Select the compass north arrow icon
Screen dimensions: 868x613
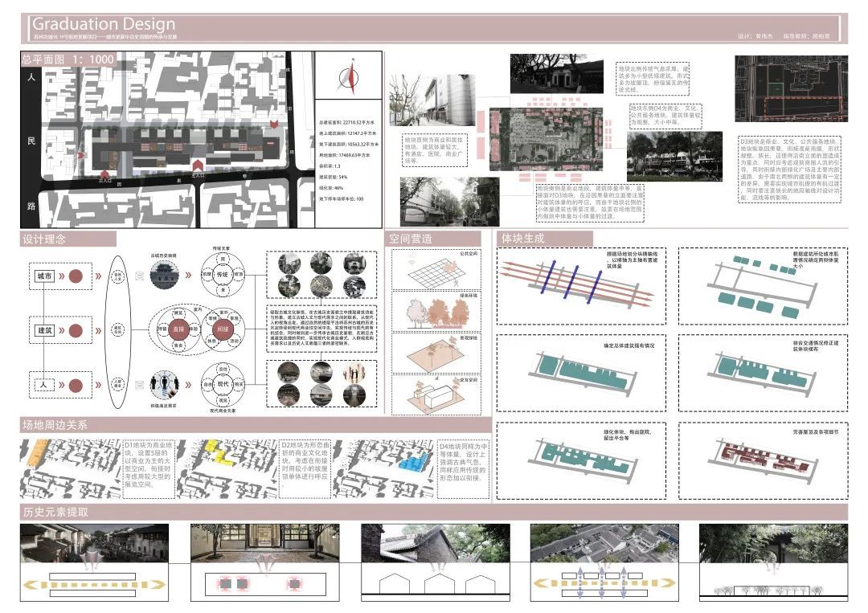(x=350, y=76)
